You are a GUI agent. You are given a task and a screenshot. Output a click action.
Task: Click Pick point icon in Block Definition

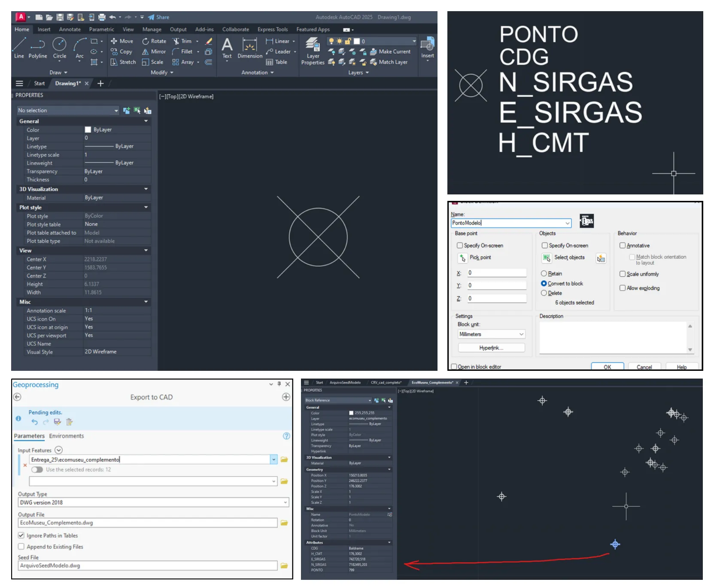pos(462,258)
